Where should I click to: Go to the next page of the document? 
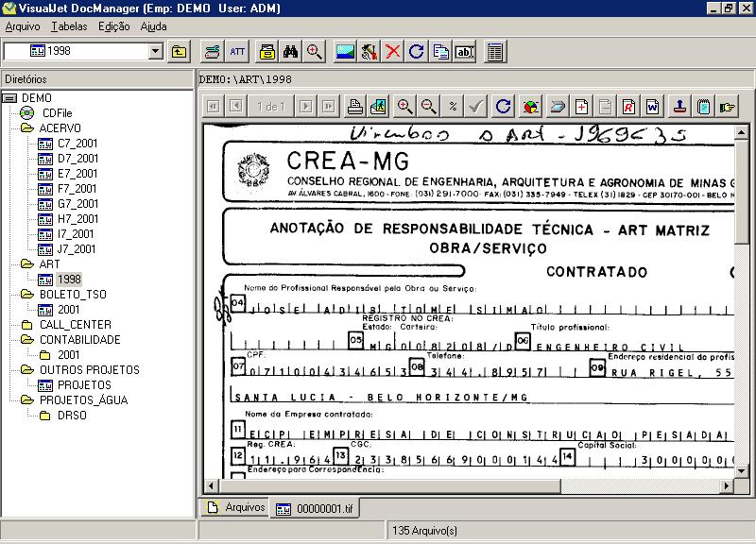305,107
